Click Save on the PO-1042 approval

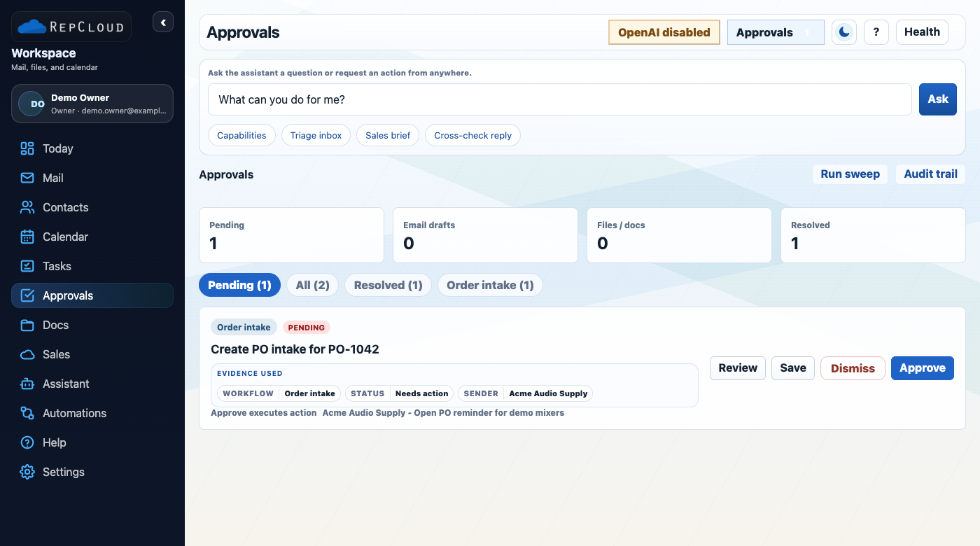coord(793,368)
